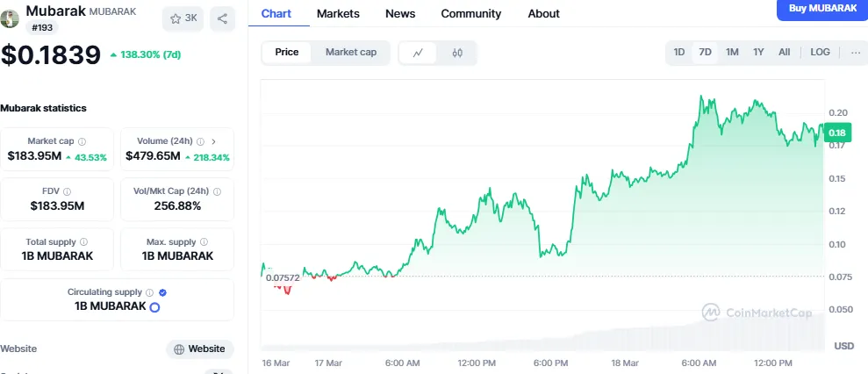This screenshot has width=868, height=374.
Task: Click the 138.30% (7d) change text
Action: pyautogui.click(x=146, y=54)
